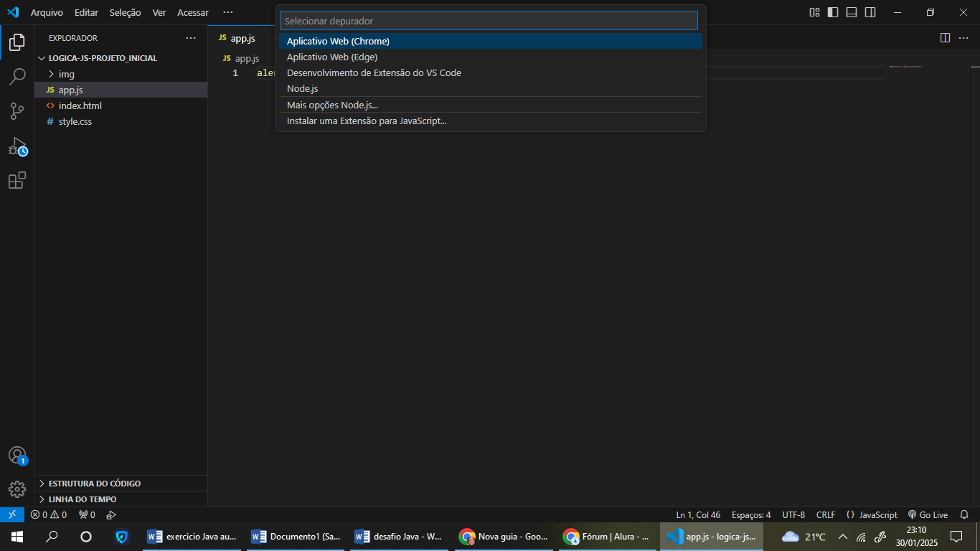This screenshot has width=980, height=551.
Task: Select Node.js debugger option
Action: tap(491, 88)
